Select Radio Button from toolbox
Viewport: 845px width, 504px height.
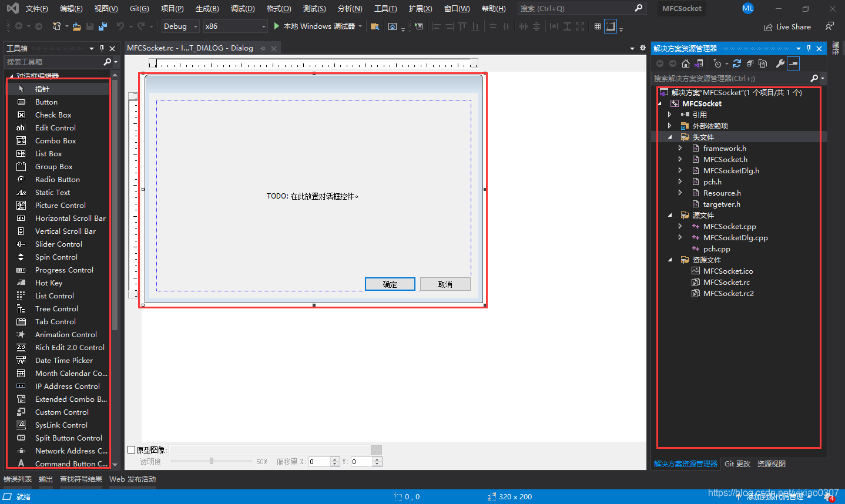tap(58, 179)
